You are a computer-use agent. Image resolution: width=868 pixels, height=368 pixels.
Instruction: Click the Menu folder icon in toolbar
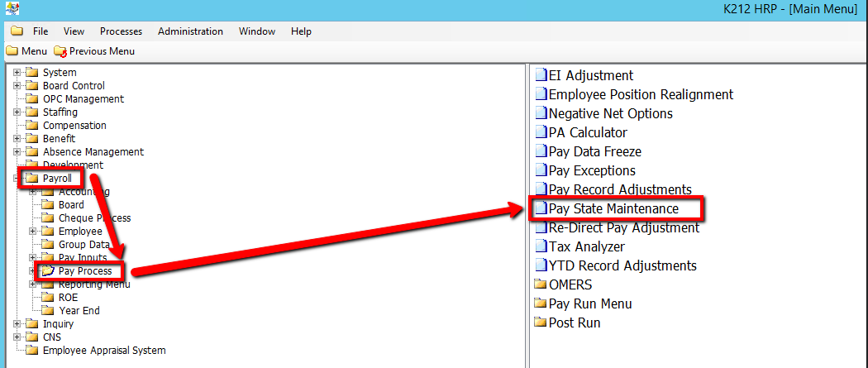[12, 51]
